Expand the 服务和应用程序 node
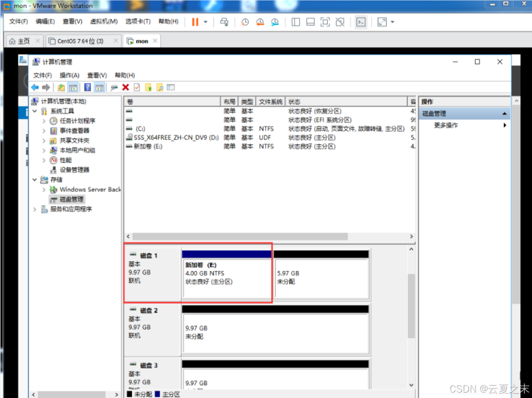532x398 pixels. 35,209
